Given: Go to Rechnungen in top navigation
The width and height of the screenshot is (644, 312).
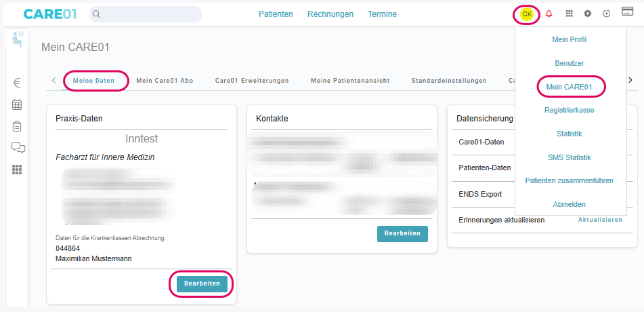Looking at the screenshot, I should click(x=330, y=14).
